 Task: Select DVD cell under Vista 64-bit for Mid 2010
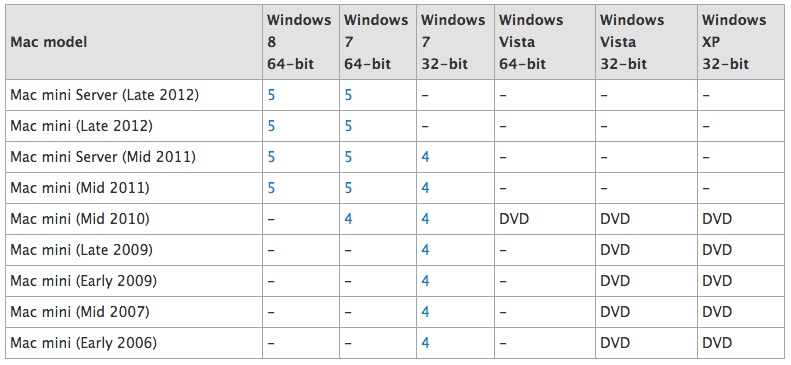point(514,219)
